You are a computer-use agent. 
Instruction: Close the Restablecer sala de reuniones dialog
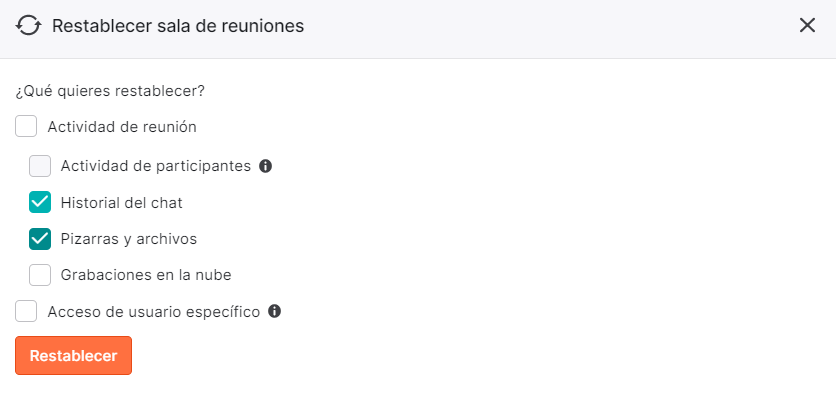click(x=807, y=25)
